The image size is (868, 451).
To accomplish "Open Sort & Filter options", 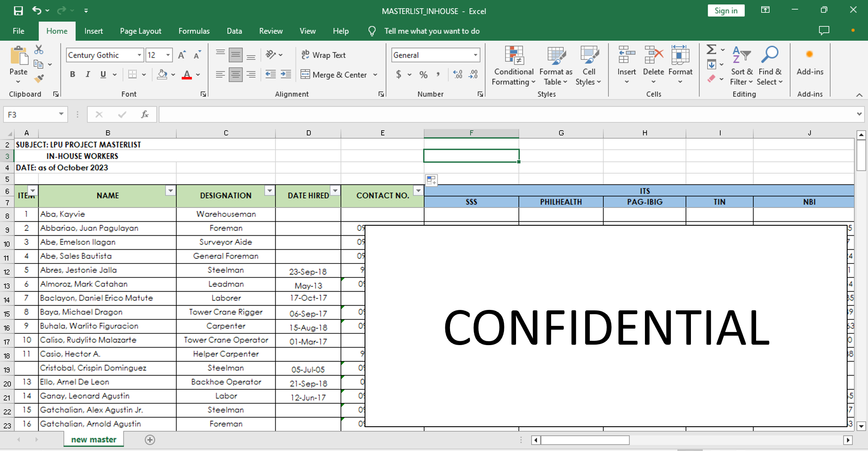I will [x=741, y=66].
